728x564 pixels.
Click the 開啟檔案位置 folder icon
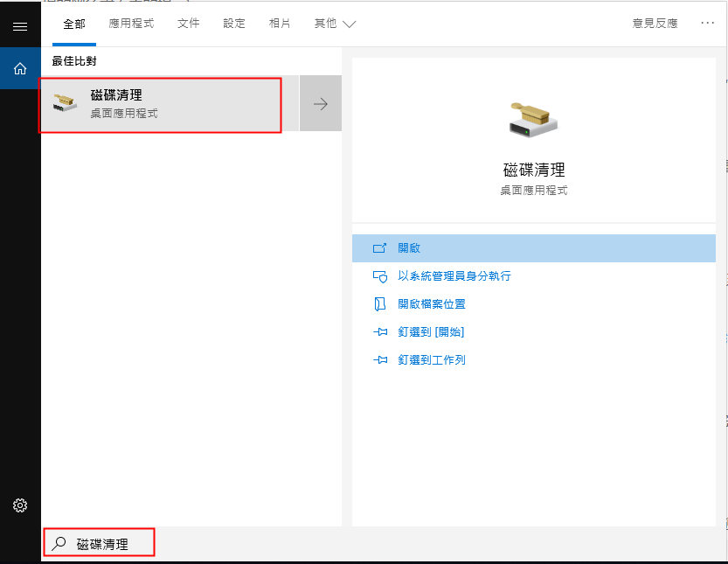(x=380, y=303)
